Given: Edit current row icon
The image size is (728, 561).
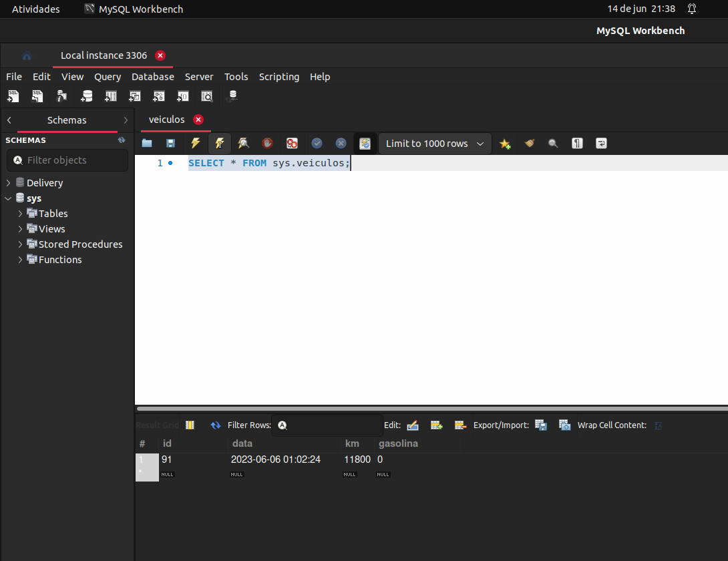Looking at the screenshot, I should (413, 425).
